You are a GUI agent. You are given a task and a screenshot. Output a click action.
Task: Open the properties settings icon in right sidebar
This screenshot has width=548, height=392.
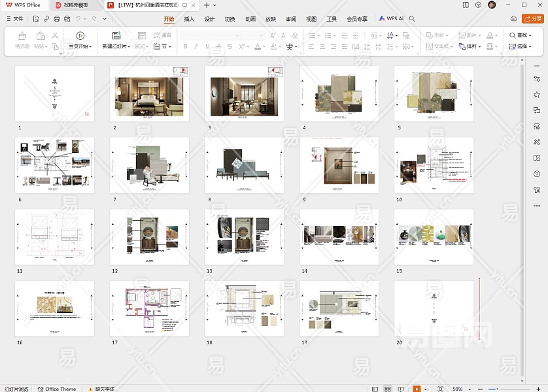point(537,78)
